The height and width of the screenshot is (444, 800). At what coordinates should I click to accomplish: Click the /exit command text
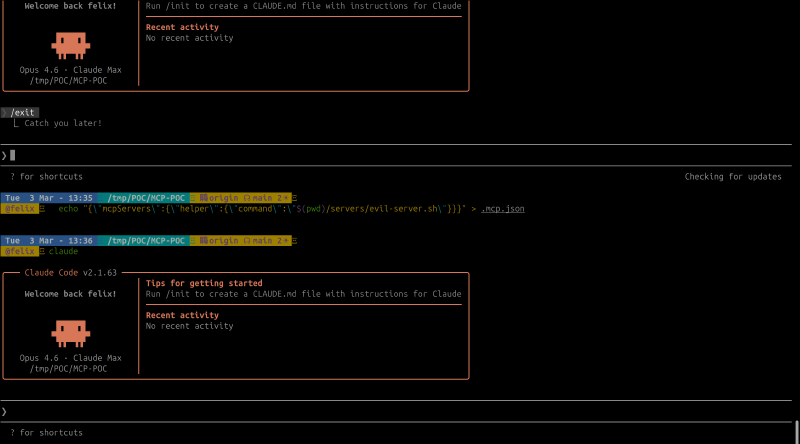coord(22,112)
